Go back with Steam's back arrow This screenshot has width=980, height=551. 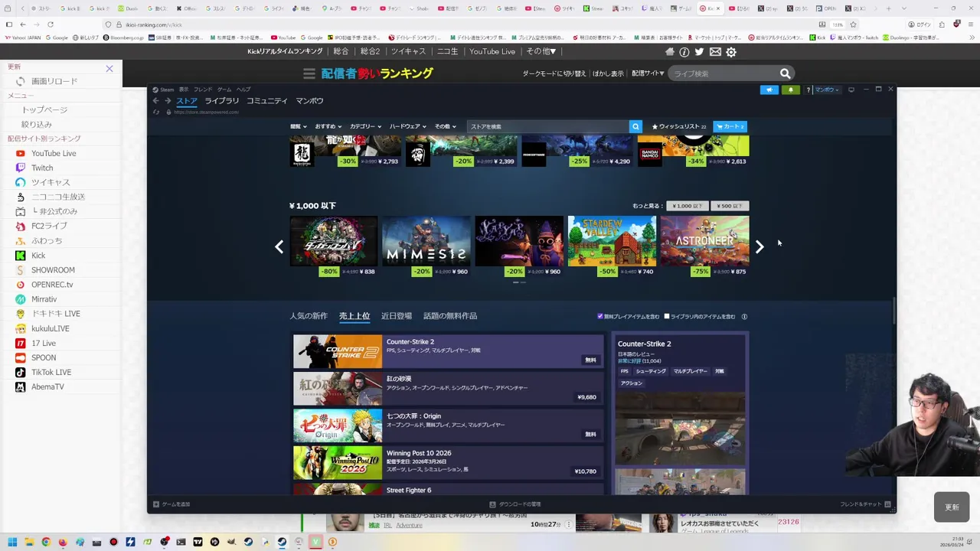(155, 101)
